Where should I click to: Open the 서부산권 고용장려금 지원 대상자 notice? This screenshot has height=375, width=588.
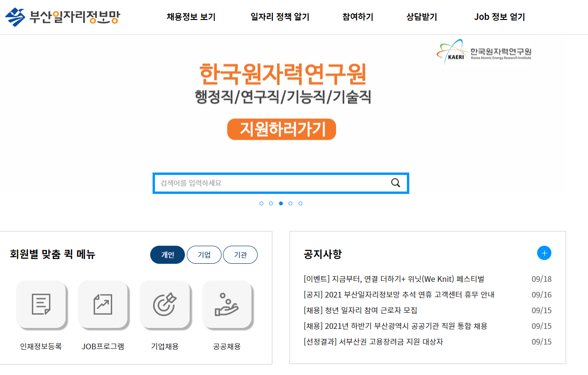tap(373, 342)
